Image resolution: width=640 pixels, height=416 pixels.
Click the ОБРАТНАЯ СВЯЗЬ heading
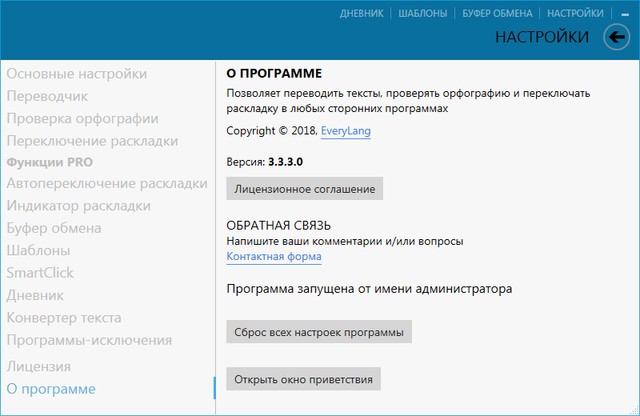279,225
